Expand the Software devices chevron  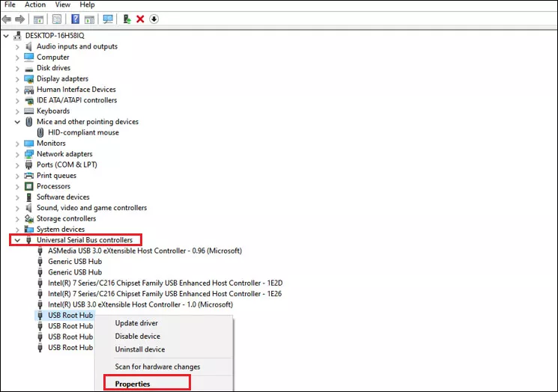coord(17,197)
